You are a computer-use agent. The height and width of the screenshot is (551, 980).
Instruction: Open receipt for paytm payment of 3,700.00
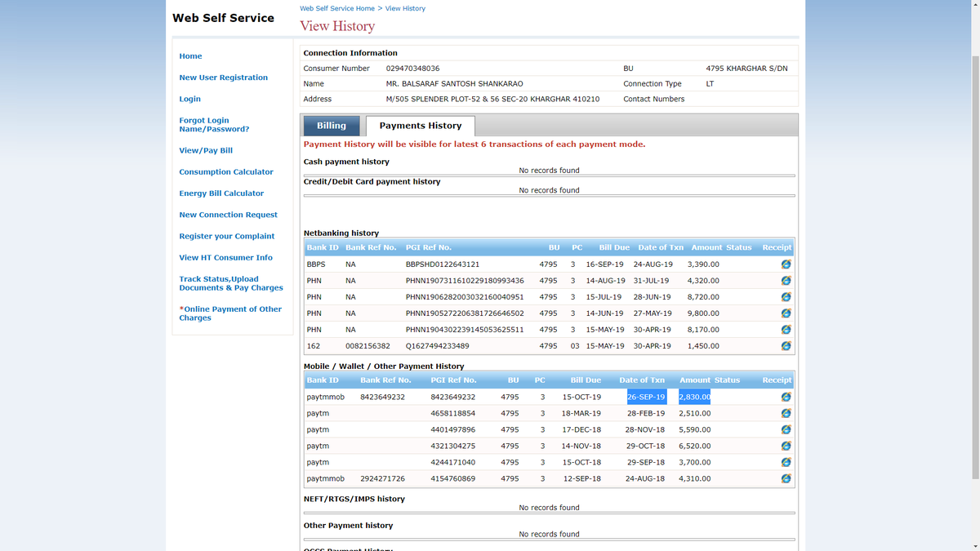(786, 462)
